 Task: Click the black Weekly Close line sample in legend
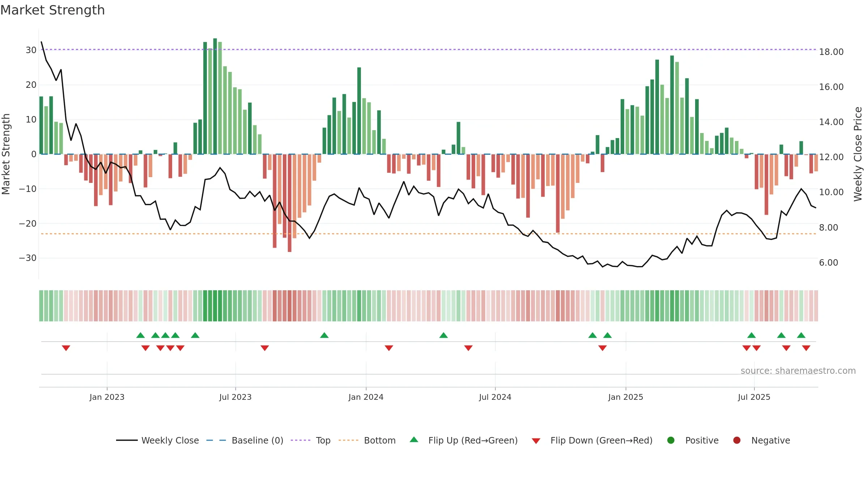pos(127,440)
